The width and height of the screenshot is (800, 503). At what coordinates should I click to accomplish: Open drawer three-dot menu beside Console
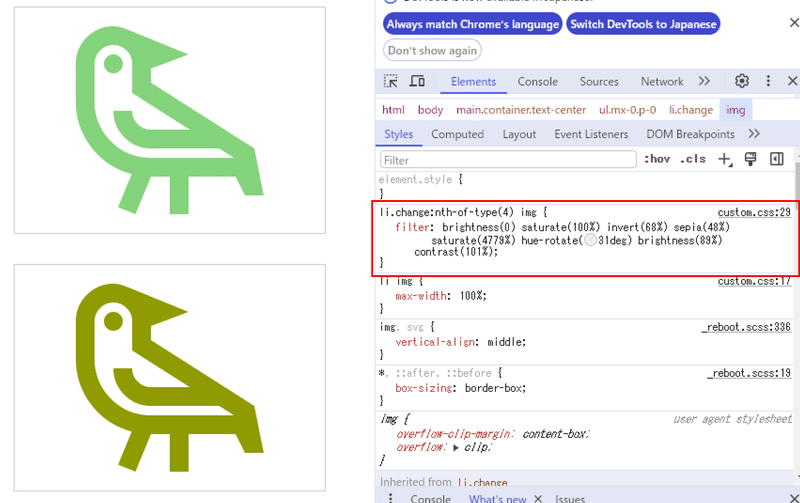tap(390, 498)
